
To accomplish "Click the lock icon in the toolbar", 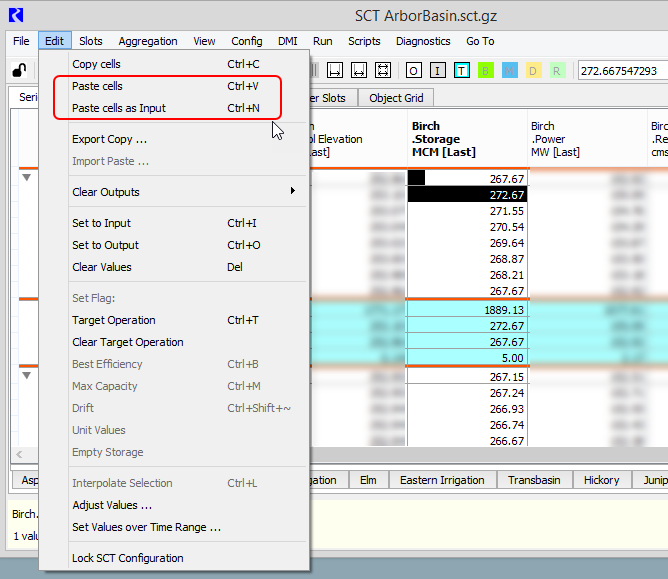I will [18, 70].
